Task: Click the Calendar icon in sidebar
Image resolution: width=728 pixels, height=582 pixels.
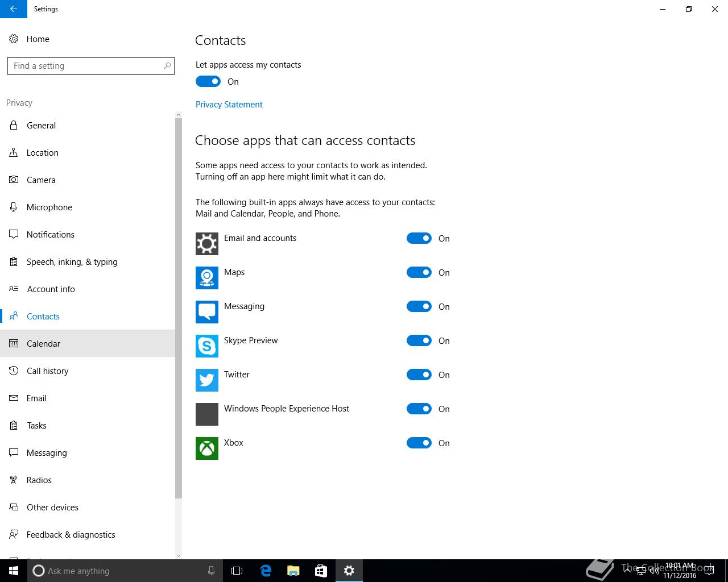Action: pos(14,344)
